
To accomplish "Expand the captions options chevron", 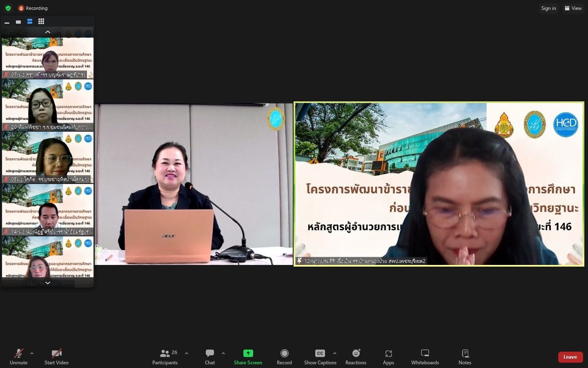I will pos(335,353).
